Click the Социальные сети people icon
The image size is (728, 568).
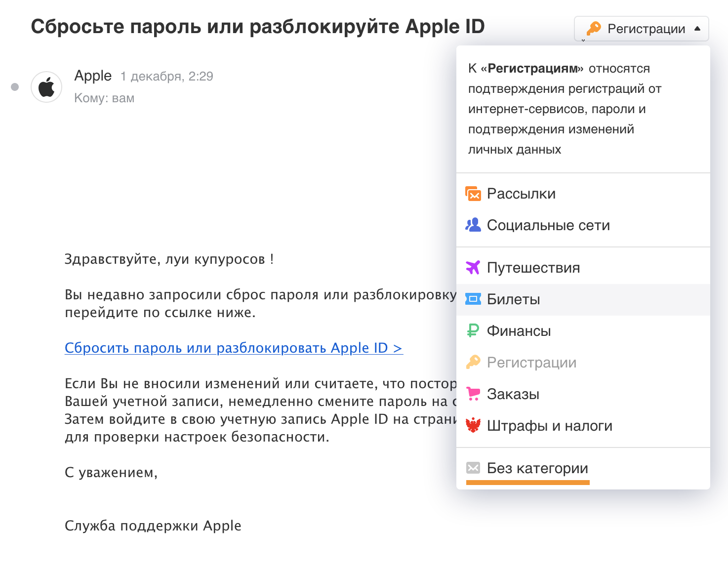point(473,225)
